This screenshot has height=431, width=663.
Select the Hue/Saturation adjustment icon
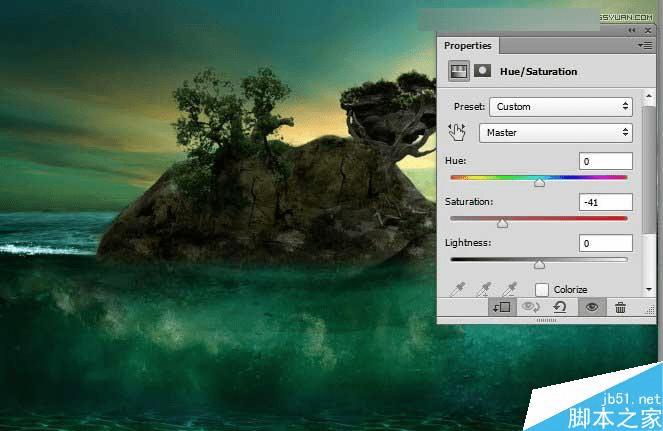pos(459,71)
